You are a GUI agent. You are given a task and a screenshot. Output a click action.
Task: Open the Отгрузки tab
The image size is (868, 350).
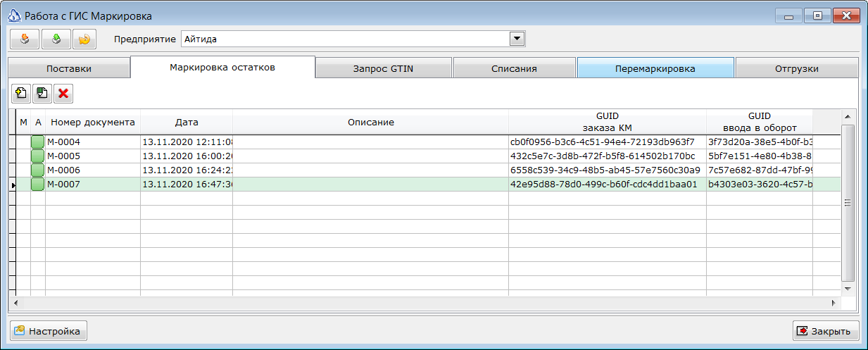tap(796, 69)
